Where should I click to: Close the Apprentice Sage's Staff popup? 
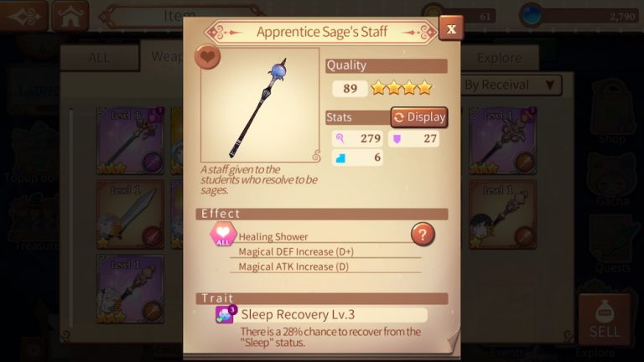(451, 28)
